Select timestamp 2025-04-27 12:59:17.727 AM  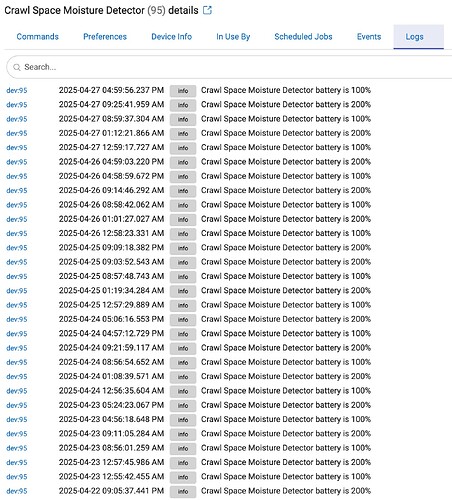pos(111,147)
